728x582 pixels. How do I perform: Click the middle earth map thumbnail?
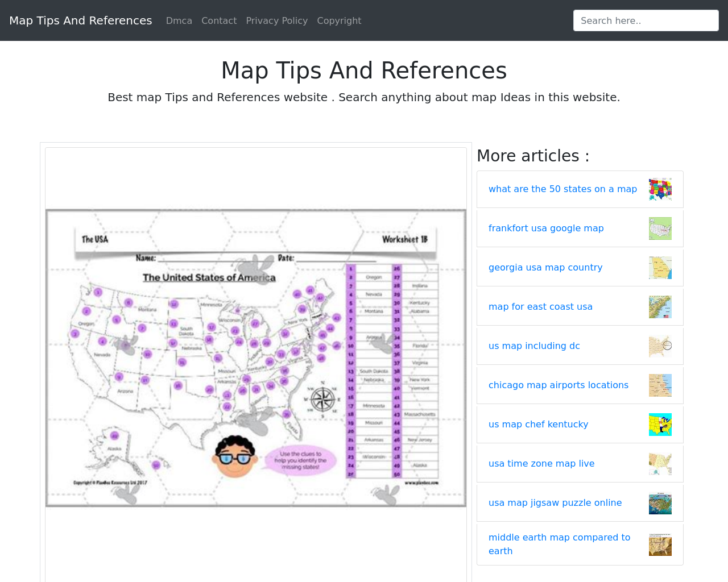point(660,544)
